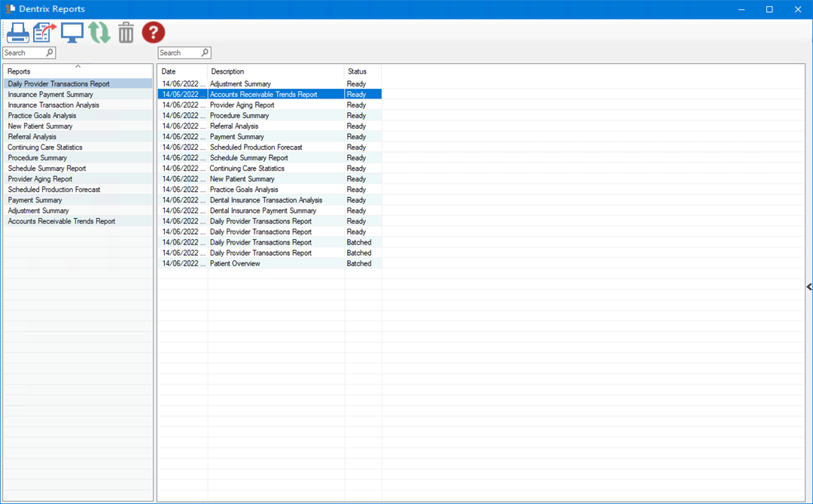Open help with the red question mark
The height and width of the screenshot is (504, 813).
(x=154, y=32)
